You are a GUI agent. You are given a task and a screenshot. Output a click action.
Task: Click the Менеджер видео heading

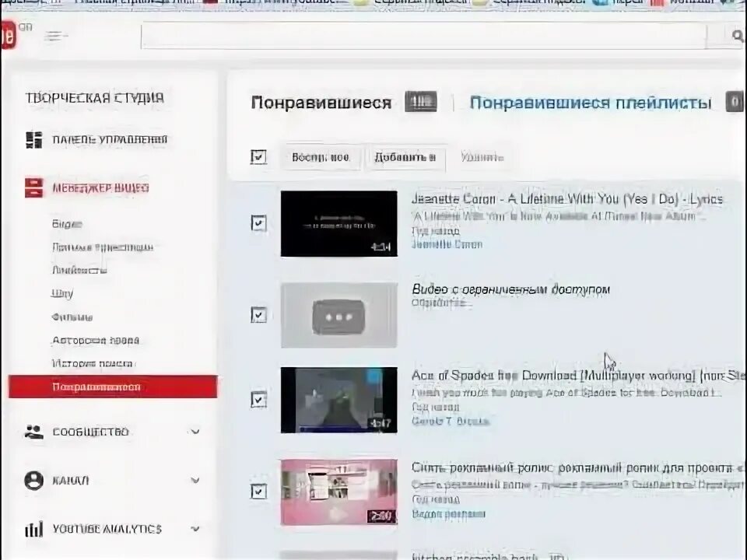[x=100, y=188]
